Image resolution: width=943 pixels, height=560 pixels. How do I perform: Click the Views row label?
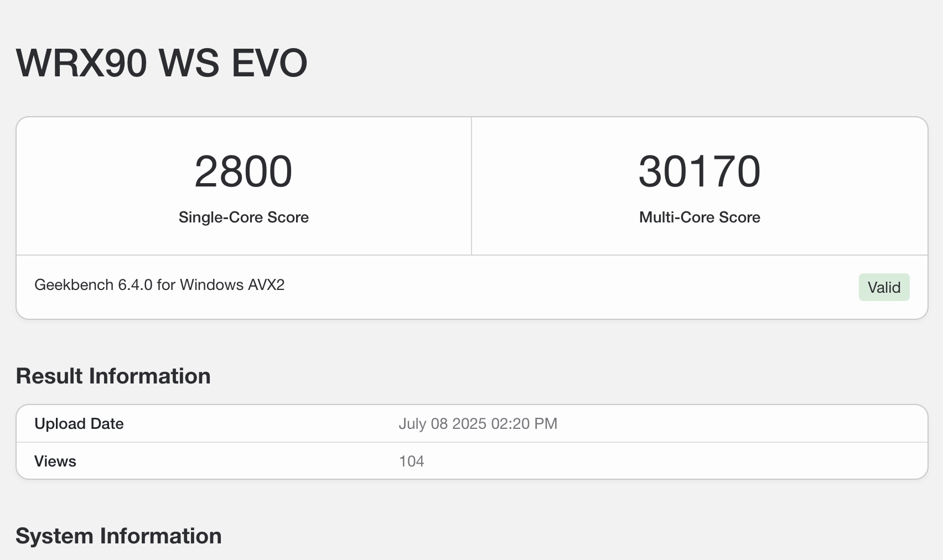click(x=55, y=462)
